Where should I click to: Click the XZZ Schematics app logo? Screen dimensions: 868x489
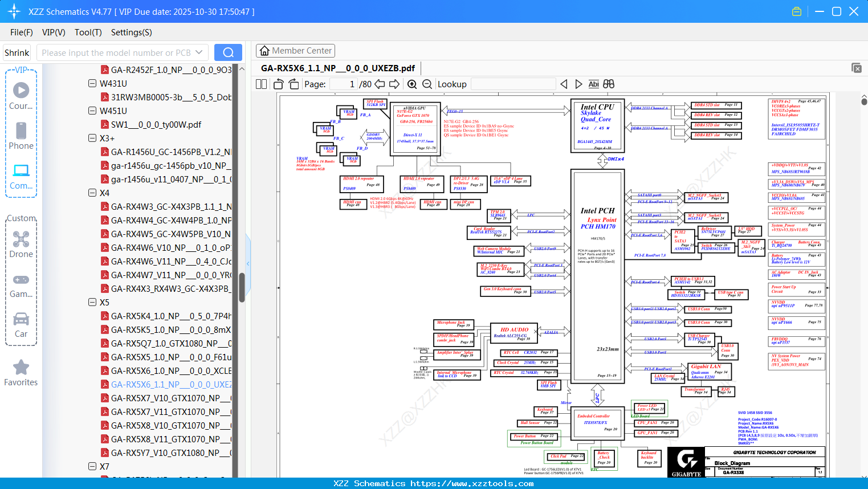14,11
